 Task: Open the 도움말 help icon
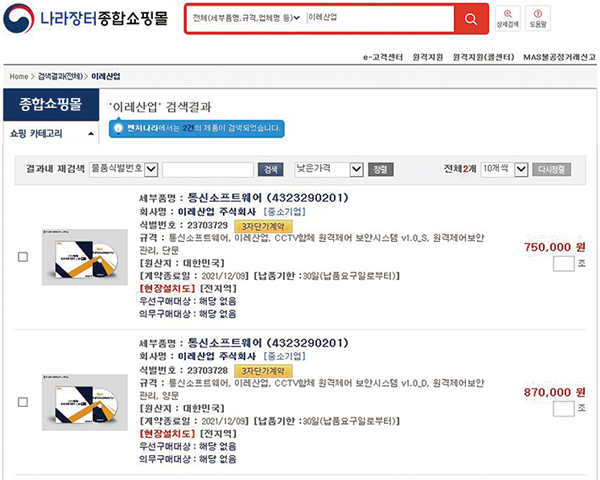[x=538, y=18]
